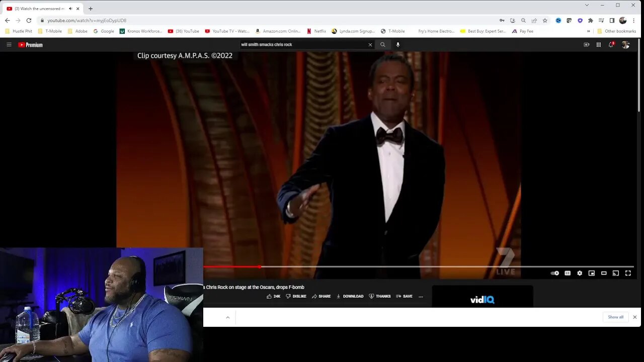Open the YouTube hamburger guide menu
644x362 pixels.
(x=9, y=45)
